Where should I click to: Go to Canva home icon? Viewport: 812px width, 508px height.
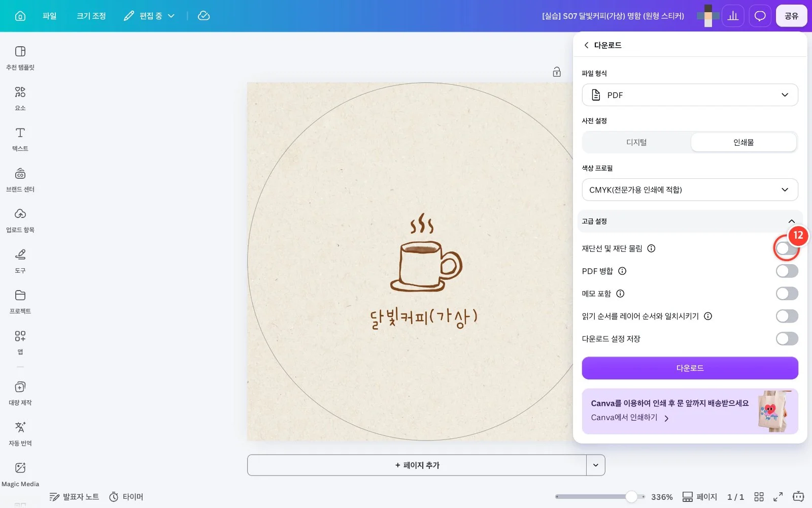pyautogui.click(x=20, y=16)
